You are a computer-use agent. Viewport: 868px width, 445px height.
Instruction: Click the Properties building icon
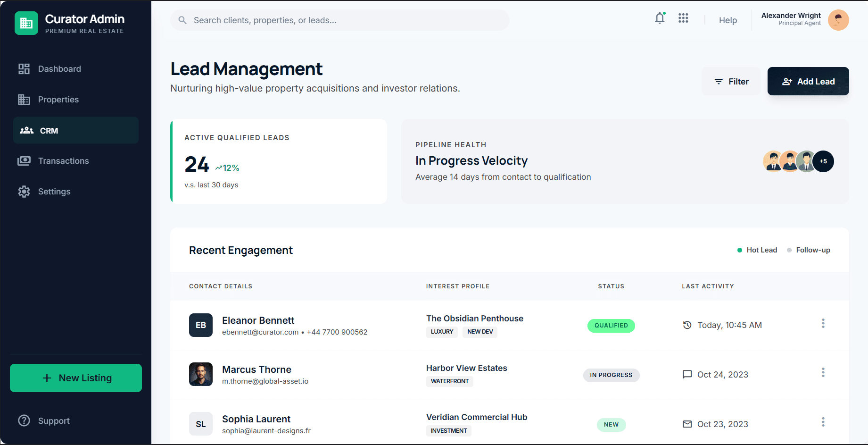pyautogui.click(x=24, y=99)
